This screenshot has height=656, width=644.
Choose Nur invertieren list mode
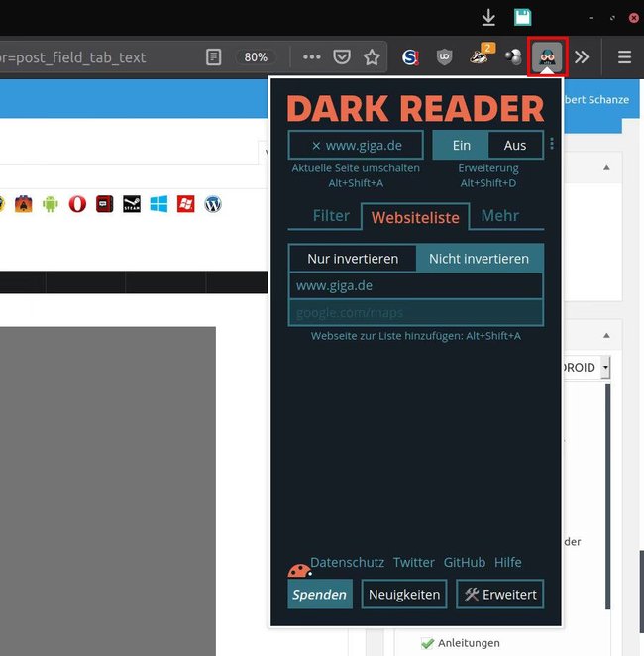[353, 259]
